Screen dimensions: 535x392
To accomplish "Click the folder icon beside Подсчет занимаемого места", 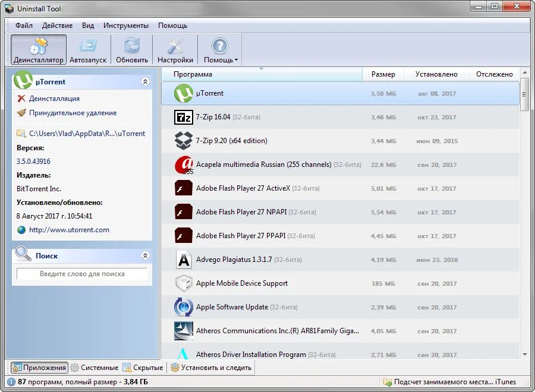I will (387, 382).
